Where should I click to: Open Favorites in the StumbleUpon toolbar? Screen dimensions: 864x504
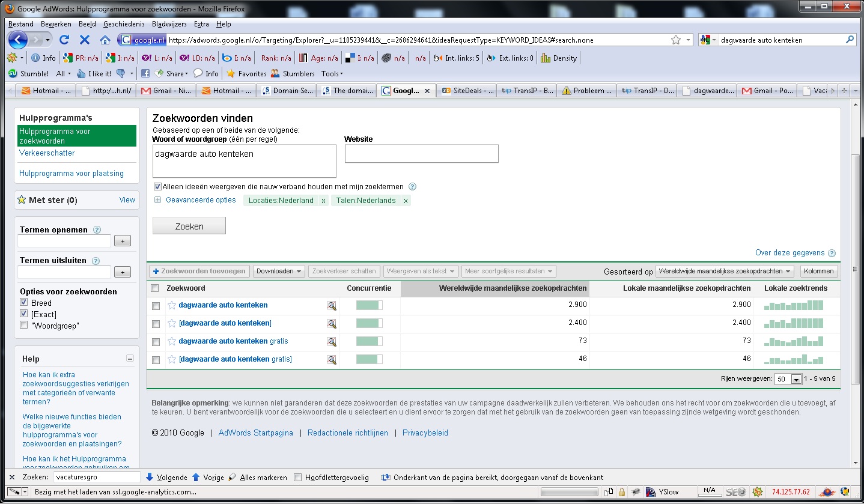tap(246, 74)
